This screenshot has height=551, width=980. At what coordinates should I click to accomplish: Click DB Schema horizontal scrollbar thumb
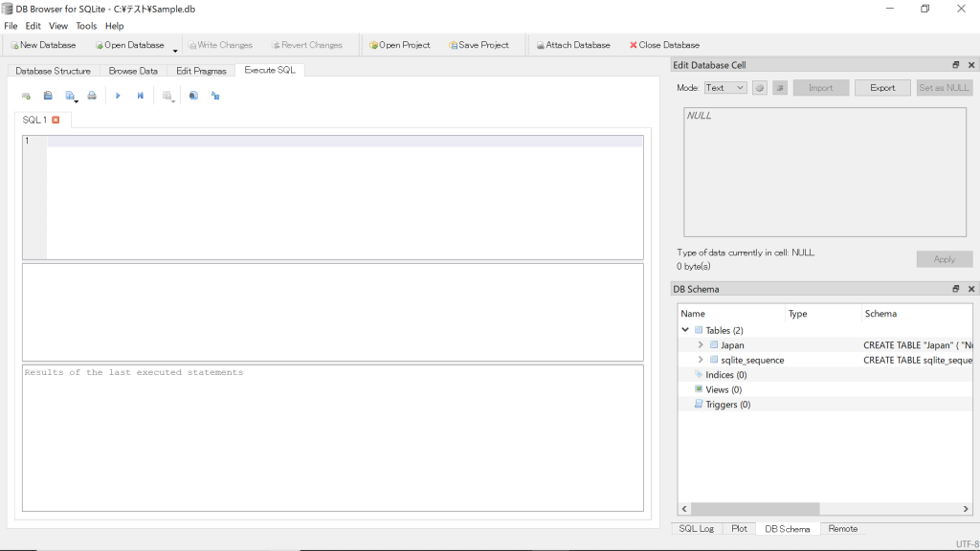pos(755,509)
